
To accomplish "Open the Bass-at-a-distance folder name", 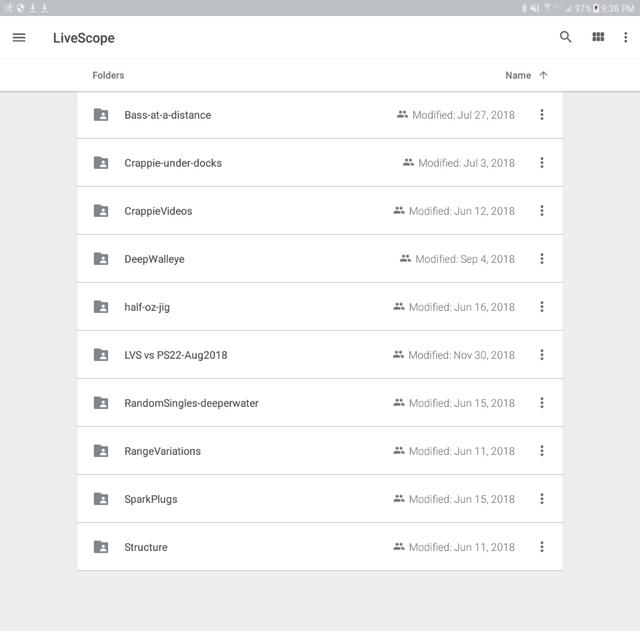I will click(x=168, y=115).
